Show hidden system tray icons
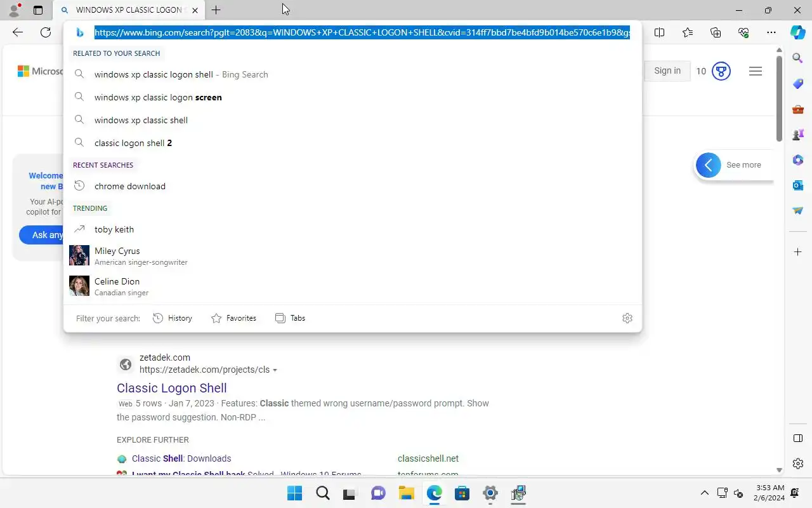The image size is (812, 508). click(704, 493)
